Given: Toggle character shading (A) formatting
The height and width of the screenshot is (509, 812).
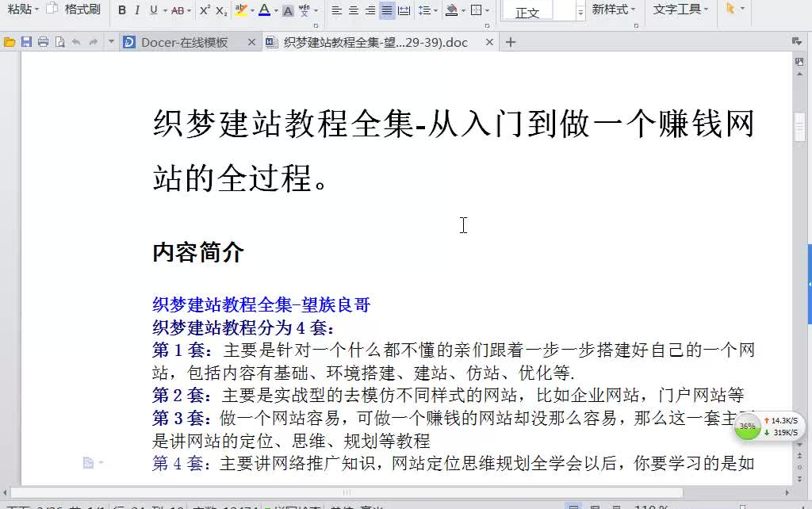Looking at the screenshot, I should tap(288, 11).
